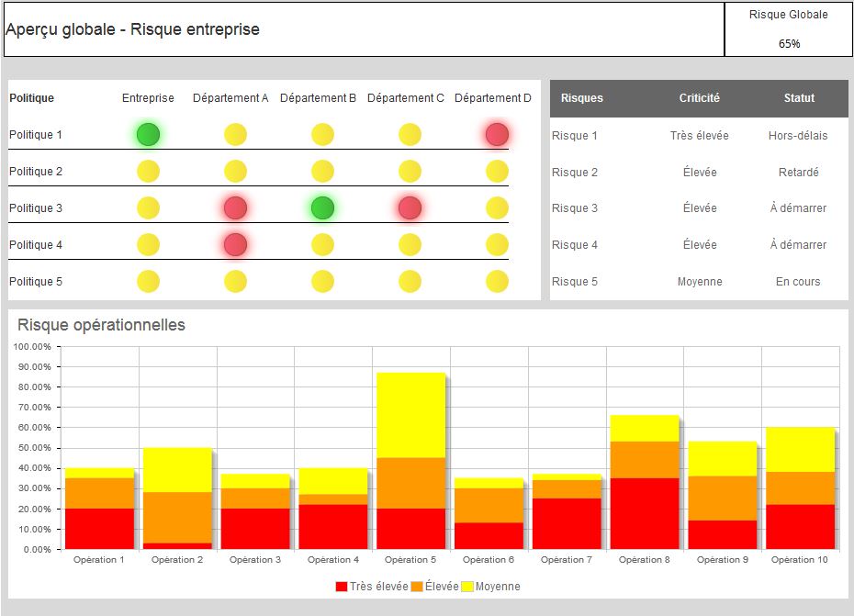Click the Opération 1 axis label

pos(98,559)
